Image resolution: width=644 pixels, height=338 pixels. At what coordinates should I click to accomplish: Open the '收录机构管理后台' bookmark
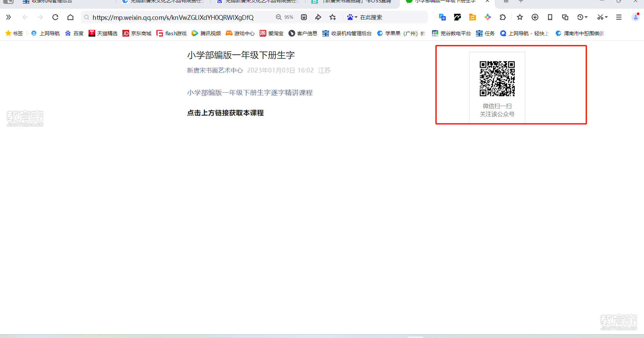click(347, 33)
